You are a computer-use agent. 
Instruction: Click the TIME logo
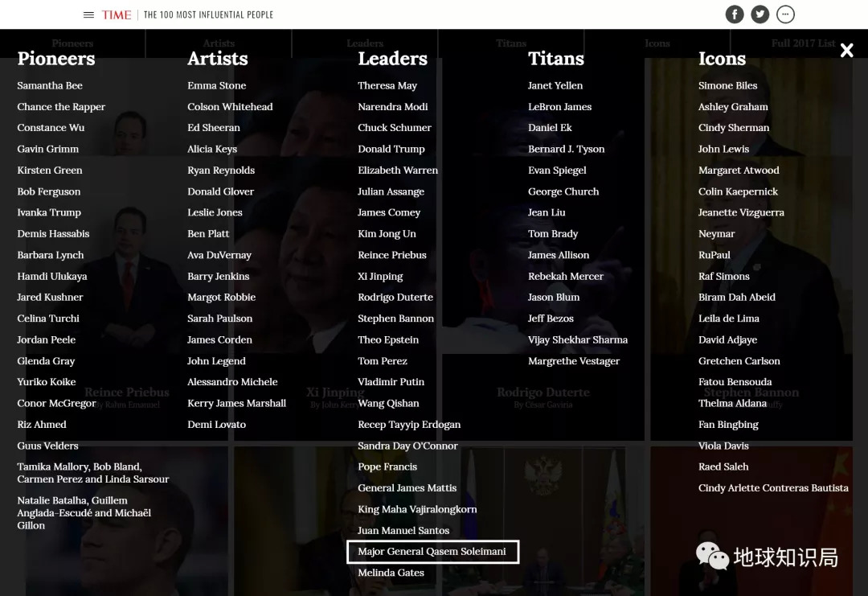point(117,15)
